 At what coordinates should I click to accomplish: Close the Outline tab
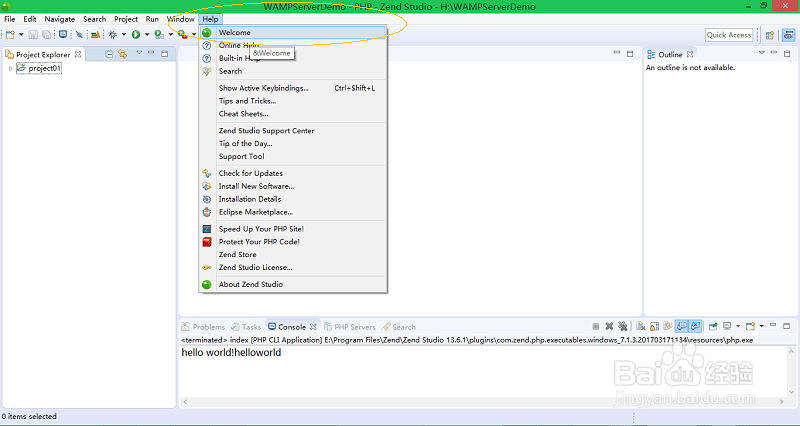point(690,54)
